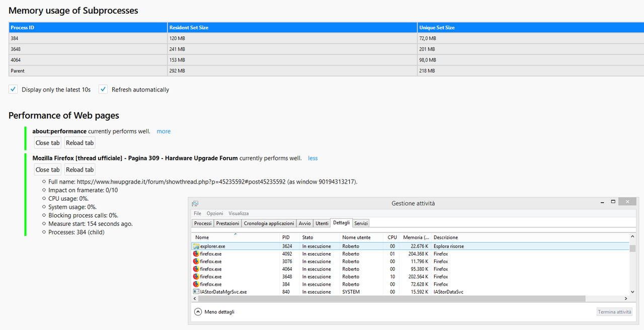Switch to the Servizi tab
Image resolution: width=644 pixels, height=330 pixels.
(361, 223)
